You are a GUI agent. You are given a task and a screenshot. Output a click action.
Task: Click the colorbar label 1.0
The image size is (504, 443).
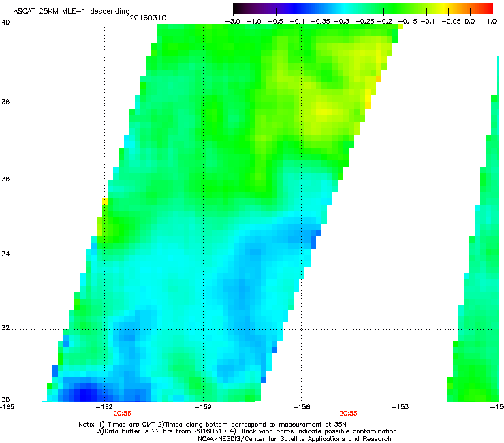click(492, 22)
